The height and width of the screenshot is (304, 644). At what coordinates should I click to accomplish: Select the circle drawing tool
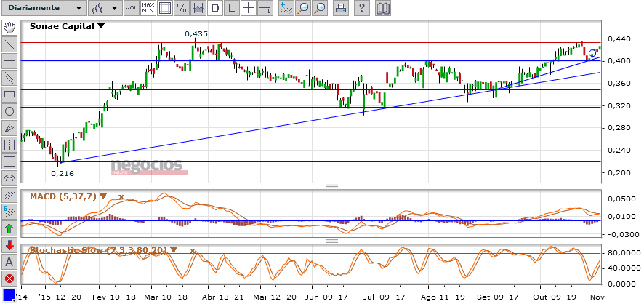click(x=9, y=111)
